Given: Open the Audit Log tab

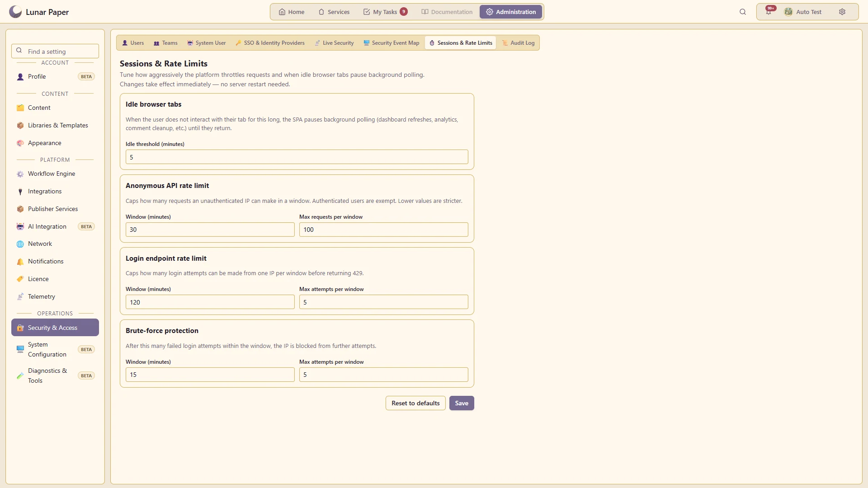Looking at the screenshot, I should point(518,43).
